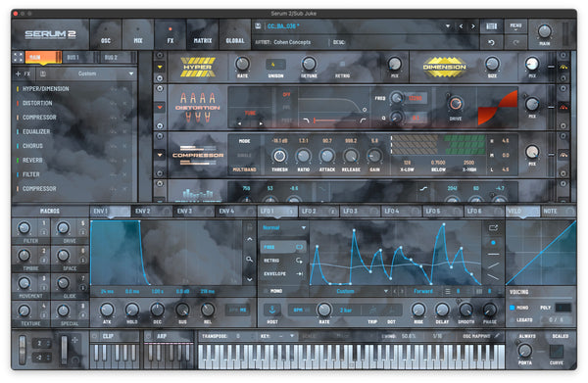Image resolution: width=588 pixels, height=383 pixels.
Task: Collapse the Compressor module arrow
Action: click(160, 155)
